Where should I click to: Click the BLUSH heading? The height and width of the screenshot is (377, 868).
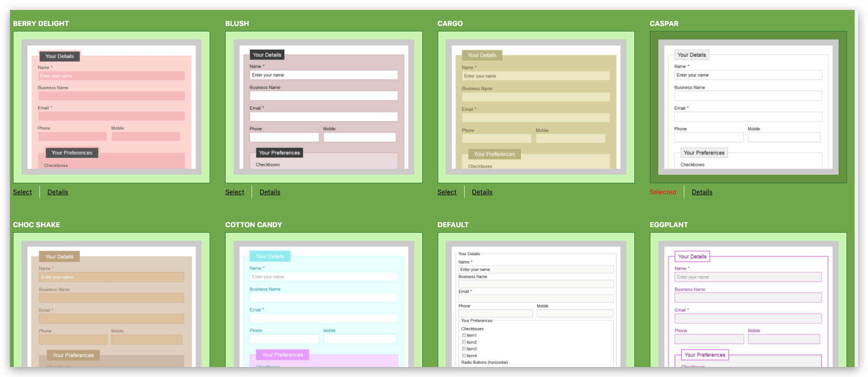[x=237, y=23]
